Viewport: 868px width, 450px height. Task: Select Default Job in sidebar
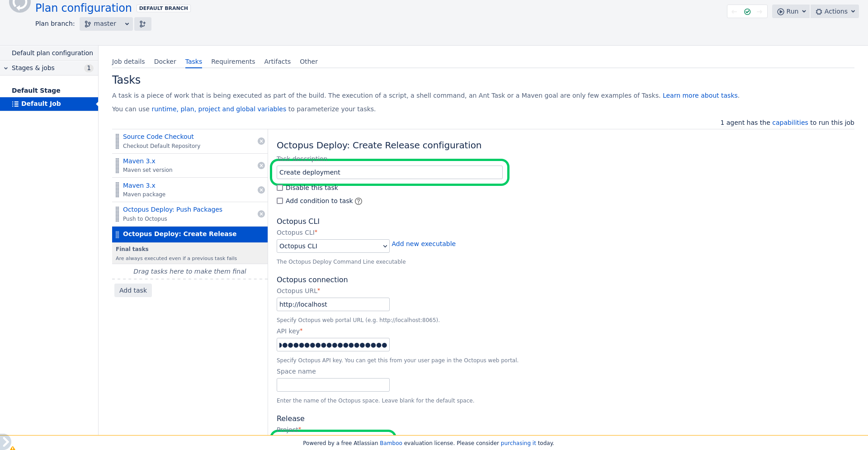[x=49, y=104]
